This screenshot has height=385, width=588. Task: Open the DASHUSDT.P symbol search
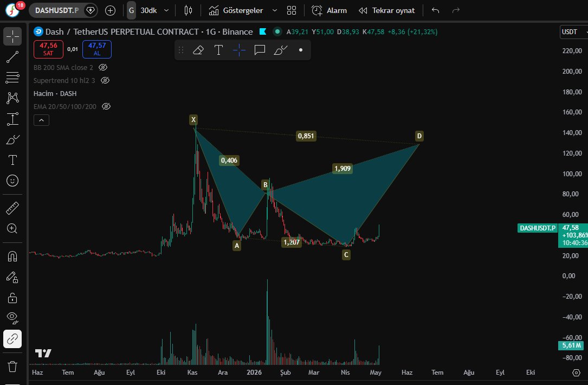coord(56,10)
